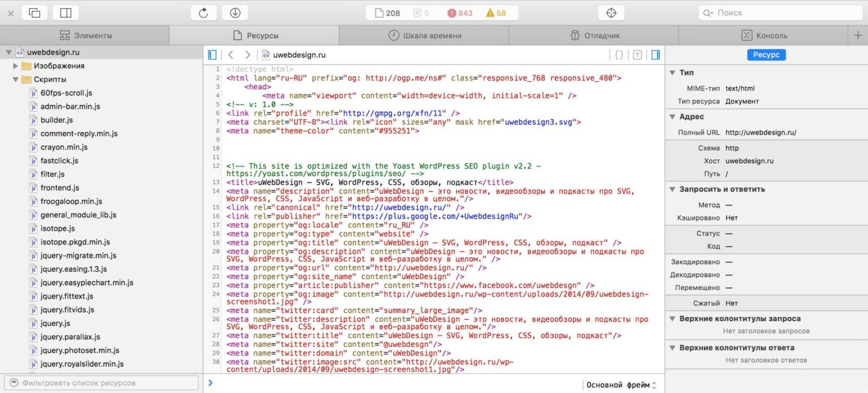Select isotope.pkgd.min.js file

coord(75,242)
